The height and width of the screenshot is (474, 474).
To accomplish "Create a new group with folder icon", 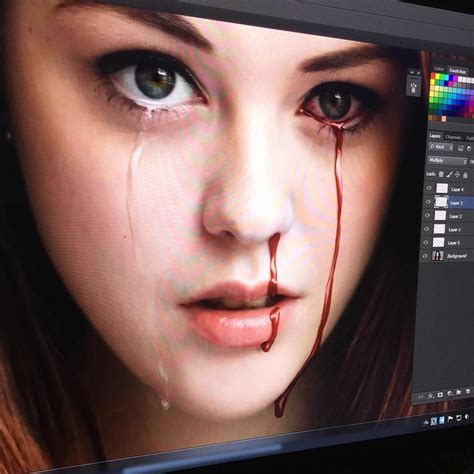I will coord(459,393).
